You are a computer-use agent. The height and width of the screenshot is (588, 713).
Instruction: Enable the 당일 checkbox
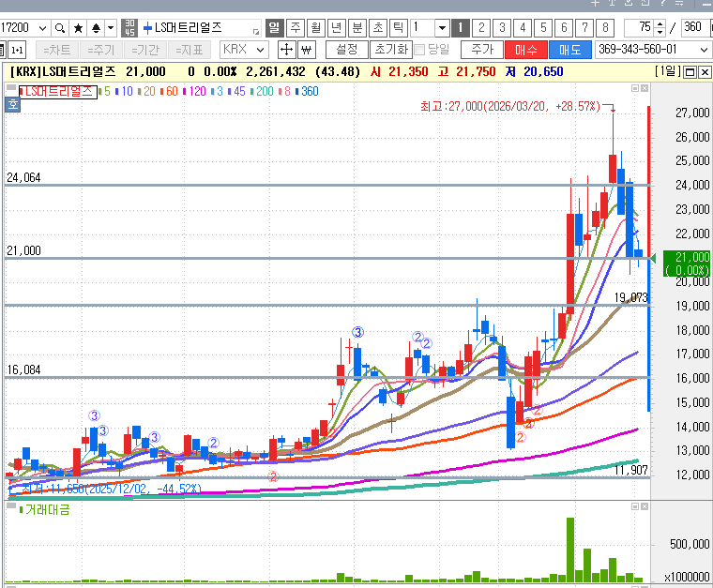(420, 50)
